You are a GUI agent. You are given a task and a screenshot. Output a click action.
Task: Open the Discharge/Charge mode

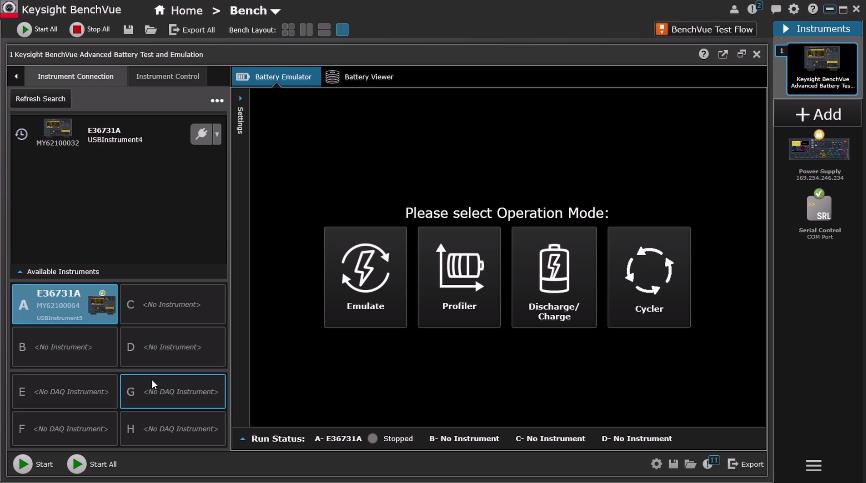pos(553,276)
